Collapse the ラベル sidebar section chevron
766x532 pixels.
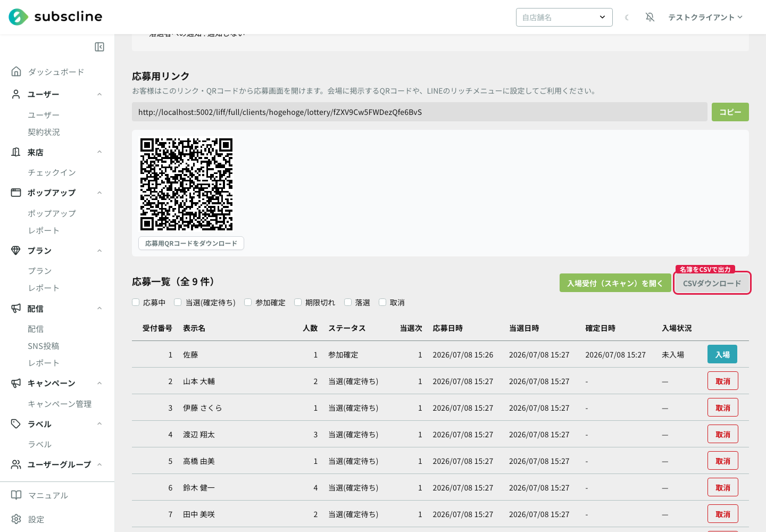tap(99, 424)
